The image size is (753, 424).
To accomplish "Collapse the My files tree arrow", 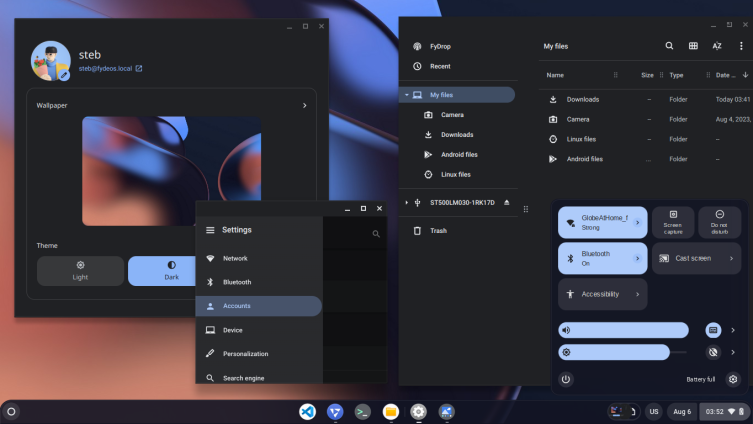I will coord(407,95).
